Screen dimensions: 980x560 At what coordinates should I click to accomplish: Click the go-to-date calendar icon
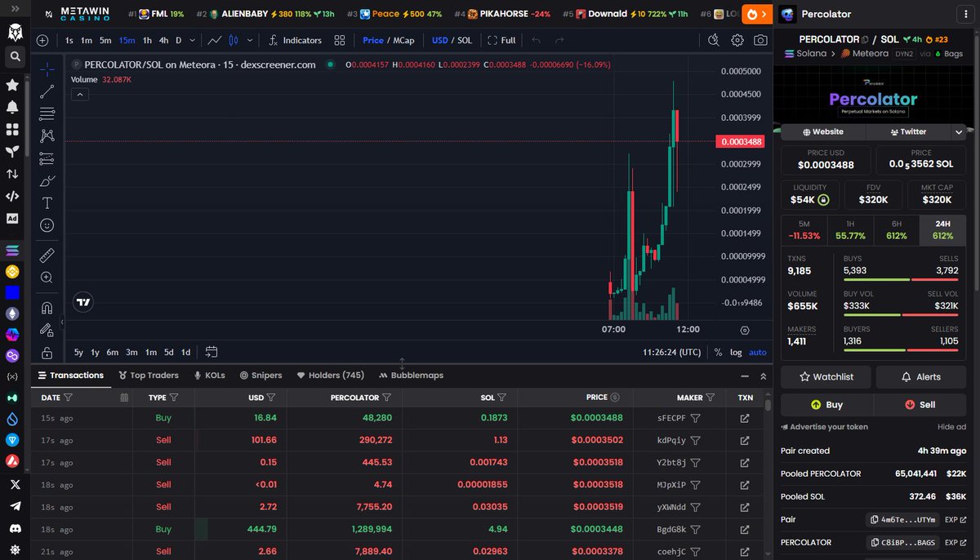(212, 352)
